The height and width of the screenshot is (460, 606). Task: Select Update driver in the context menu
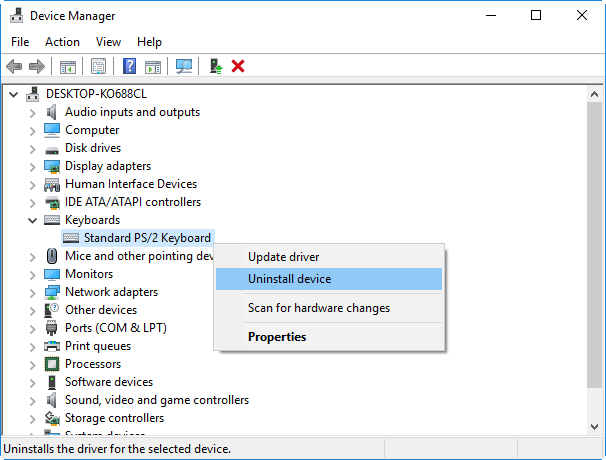point(284,257)
